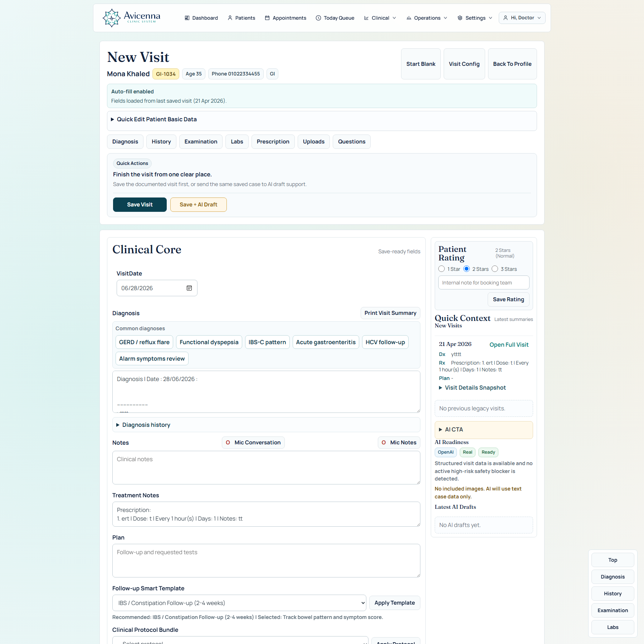
Task: Click the Settings gear icon
Action: [460, 18]
